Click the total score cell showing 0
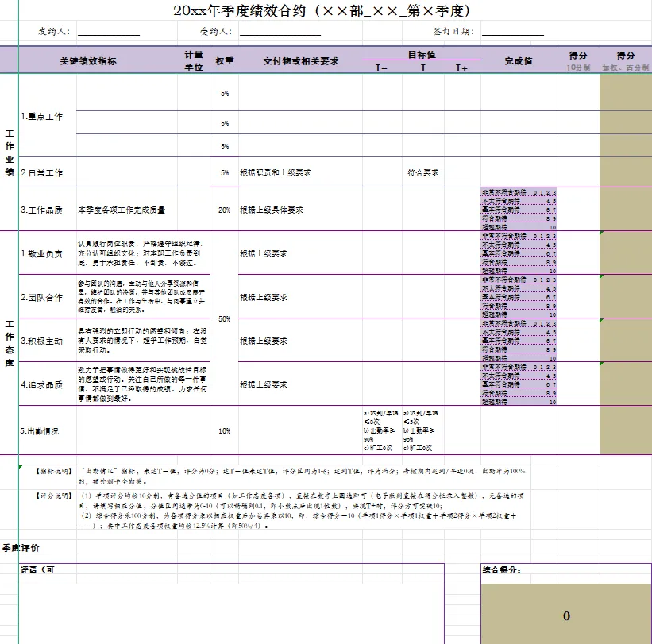The image size is (652, 644). [566, 614]
